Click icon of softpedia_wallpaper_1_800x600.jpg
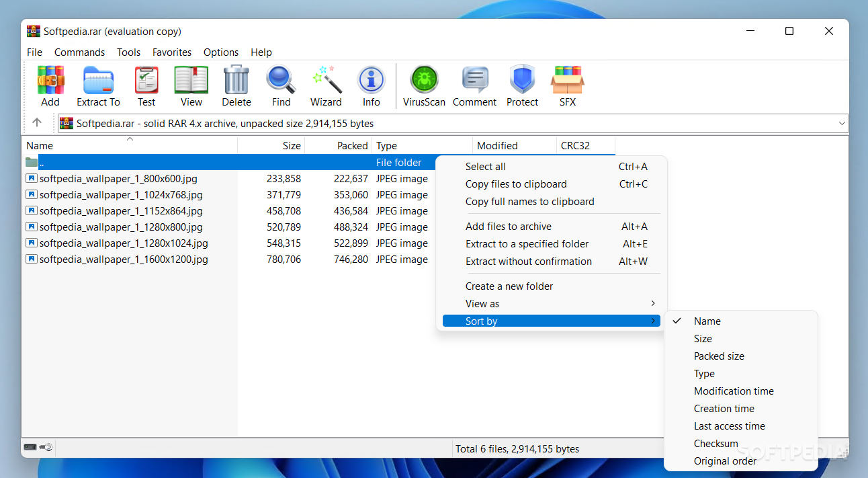Viewport: 868px width, 478px height. [x=32, y=178]
